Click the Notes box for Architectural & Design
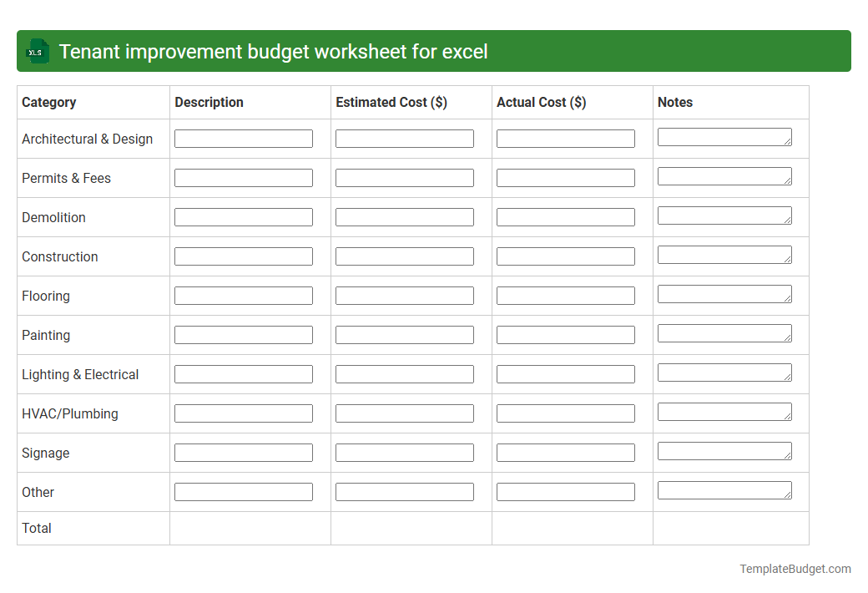The image size is (868, 593). [x=723, y=137]
